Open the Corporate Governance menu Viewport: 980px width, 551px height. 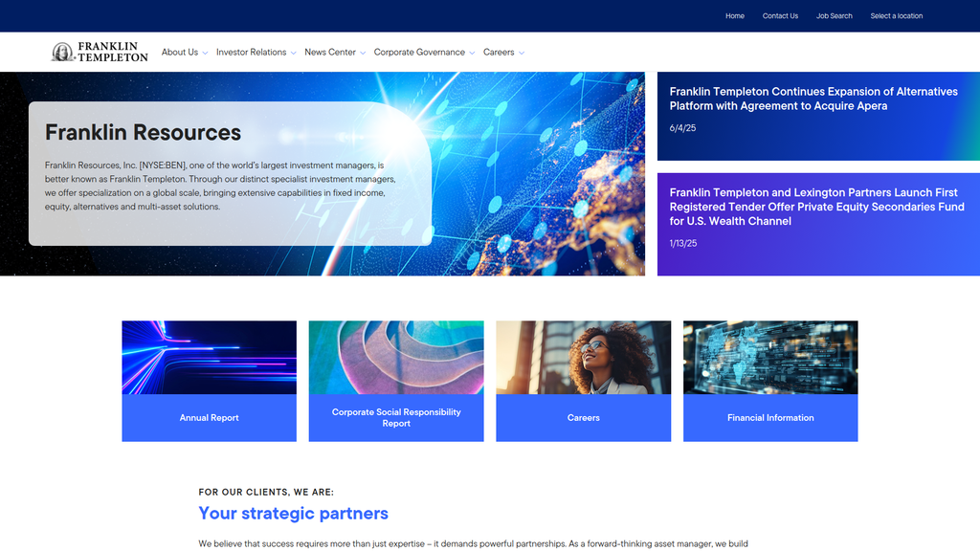point(419,53)
